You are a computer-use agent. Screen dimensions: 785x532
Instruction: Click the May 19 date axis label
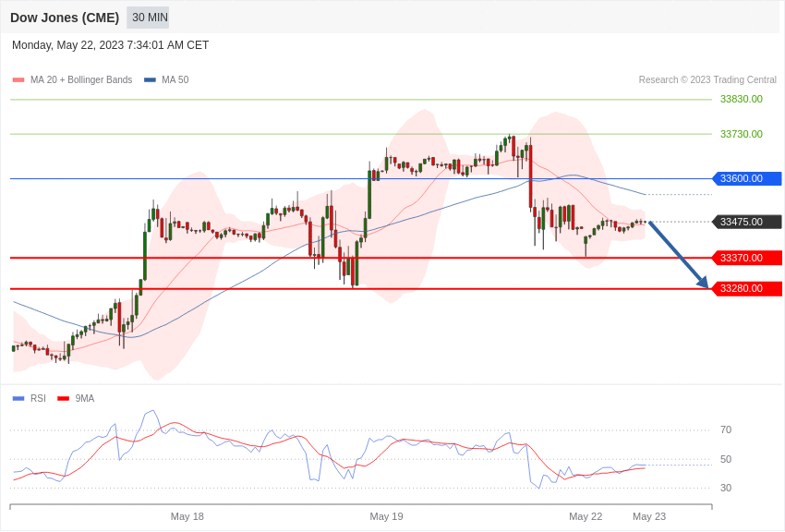coord(386,516)
